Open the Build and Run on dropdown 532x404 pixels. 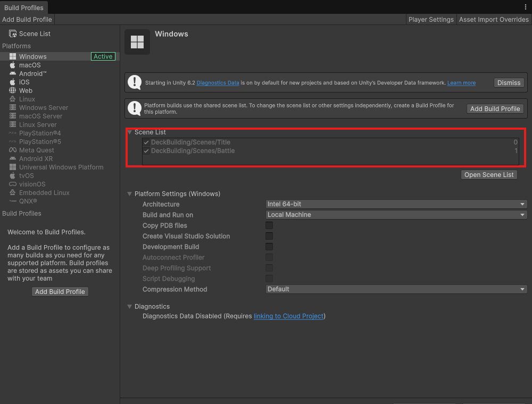396,215
